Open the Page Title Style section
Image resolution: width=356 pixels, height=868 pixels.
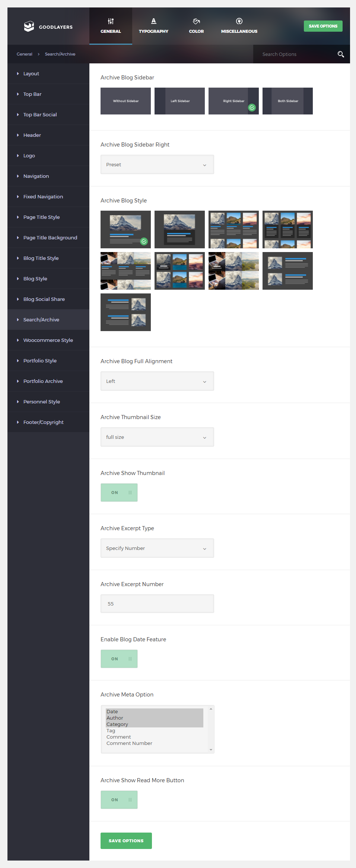(48, 217)
